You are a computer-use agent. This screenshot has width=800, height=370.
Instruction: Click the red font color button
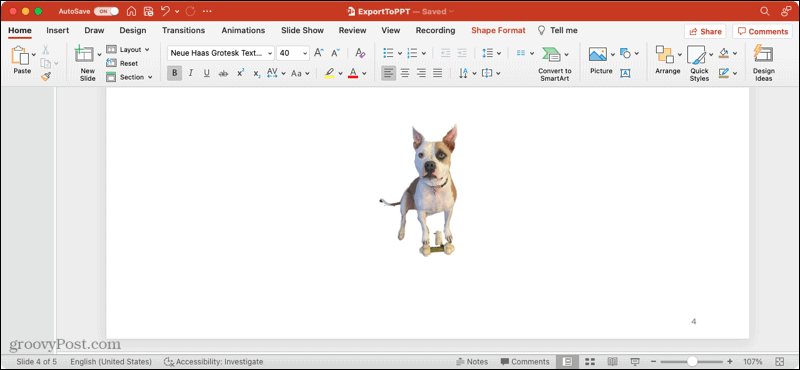[353, 73]
